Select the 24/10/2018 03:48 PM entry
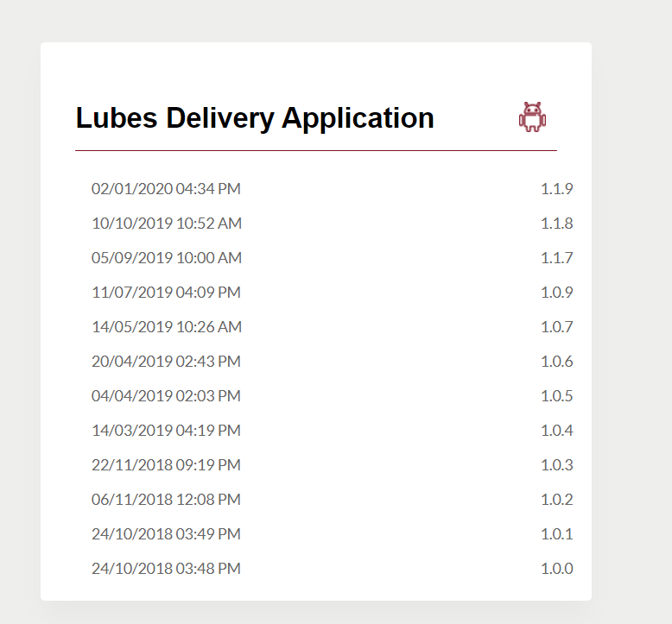Viewport: 672px width, 624px height. pyautogui.click(x=166, y=569)
